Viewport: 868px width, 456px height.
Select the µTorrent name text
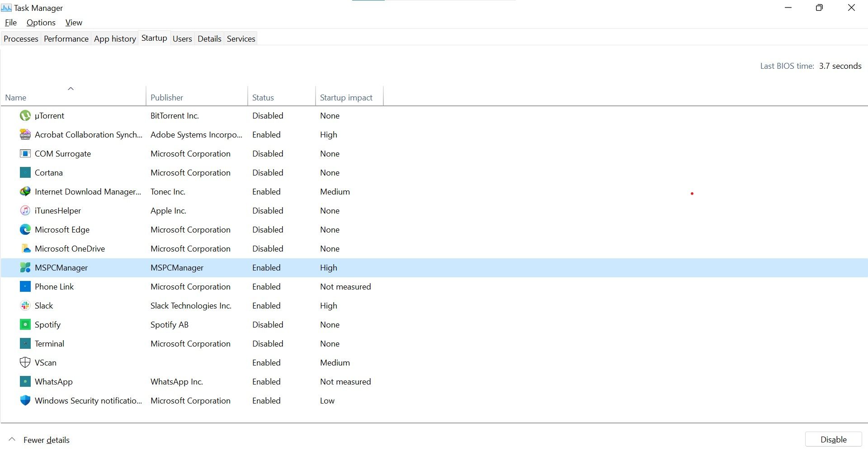click(x=49, y=116)
